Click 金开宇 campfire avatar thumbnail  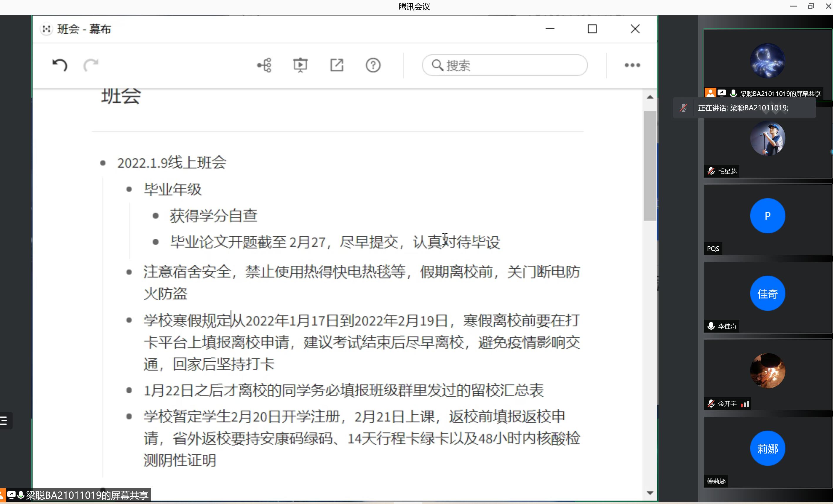(x=767, y=371)
